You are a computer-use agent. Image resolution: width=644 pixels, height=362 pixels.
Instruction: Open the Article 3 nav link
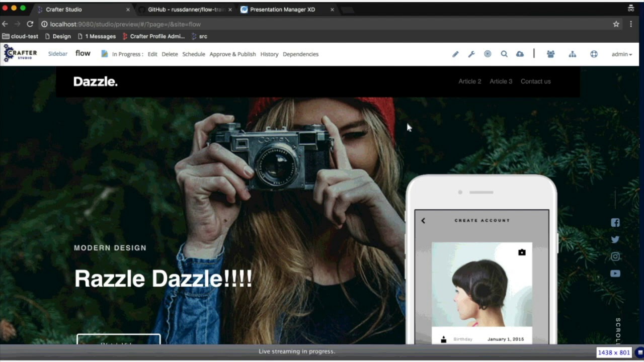(501, 81)
